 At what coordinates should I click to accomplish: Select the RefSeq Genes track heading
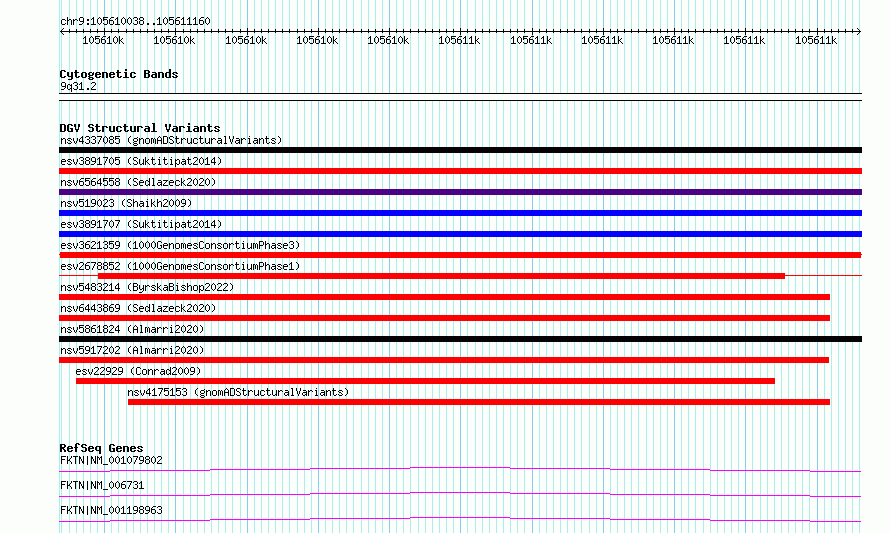[x=101, y=448]
